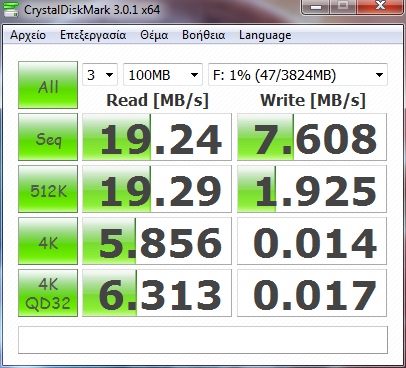The width and height of the screenshot is (406, 368).
Task: Open the Language menu
Action: click(x=265, y=35)
